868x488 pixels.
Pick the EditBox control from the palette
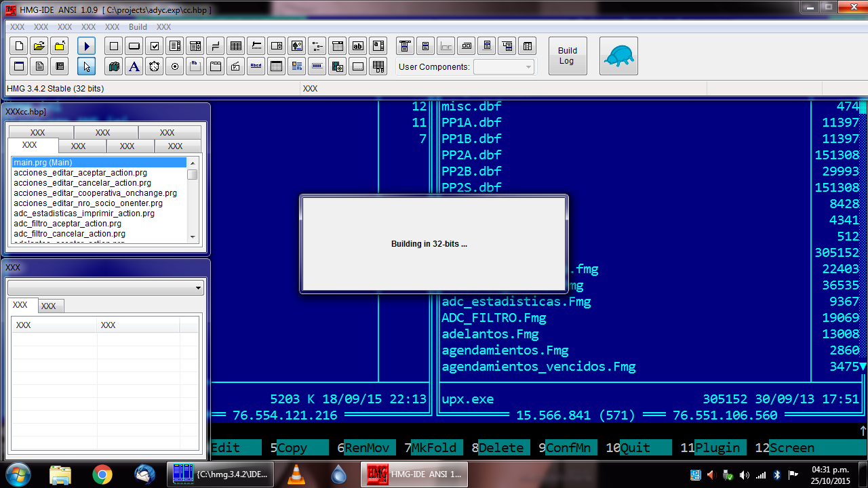[378, 46]
